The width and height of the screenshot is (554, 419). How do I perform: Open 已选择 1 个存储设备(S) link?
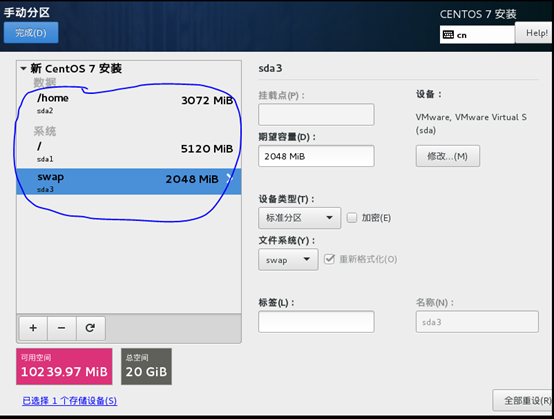click(70, 401)
